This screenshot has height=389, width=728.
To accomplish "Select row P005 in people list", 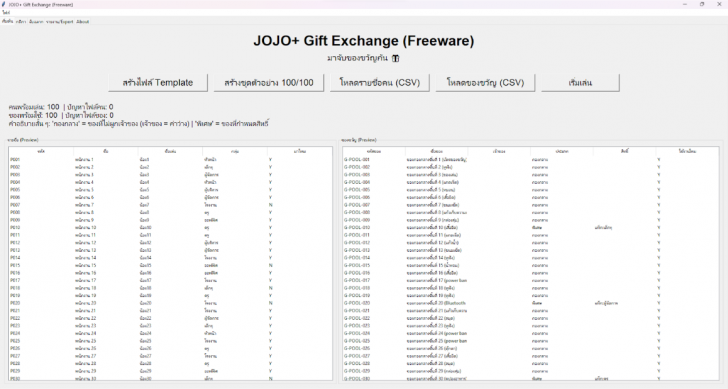I will (x=170, y=190).
